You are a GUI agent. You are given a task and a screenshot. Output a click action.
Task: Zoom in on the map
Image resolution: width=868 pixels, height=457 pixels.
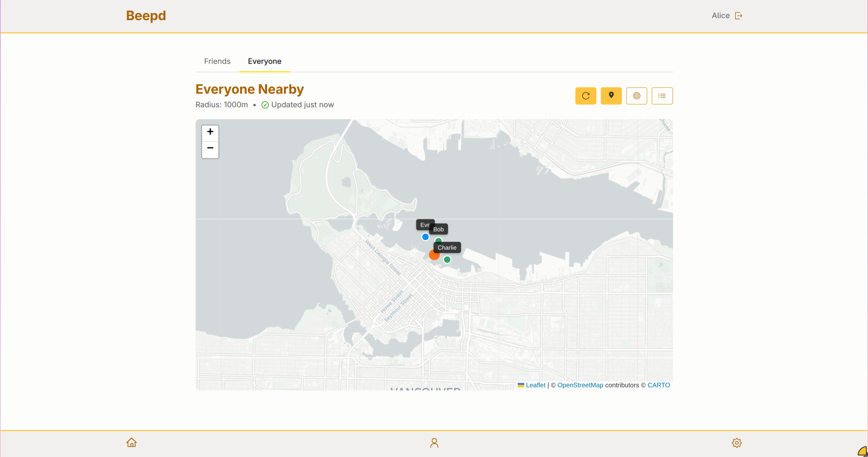pos(210,132)
